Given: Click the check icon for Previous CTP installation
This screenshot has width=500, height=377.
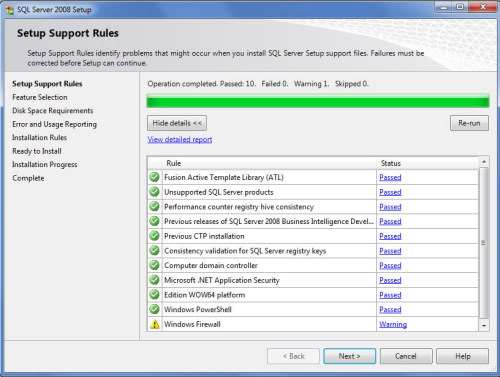Looking at the screenshot, I should 154,236.
